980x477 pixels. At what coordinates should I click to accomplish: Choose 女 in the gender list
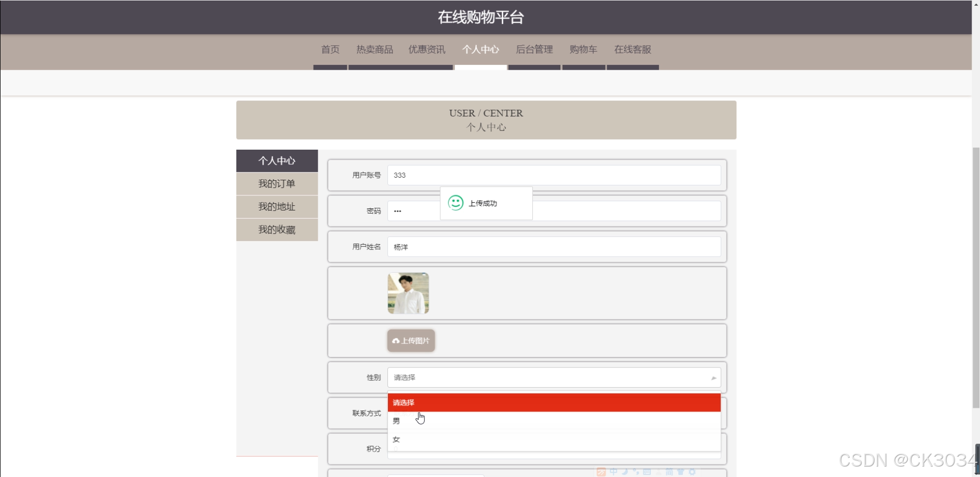click(554, 440)
